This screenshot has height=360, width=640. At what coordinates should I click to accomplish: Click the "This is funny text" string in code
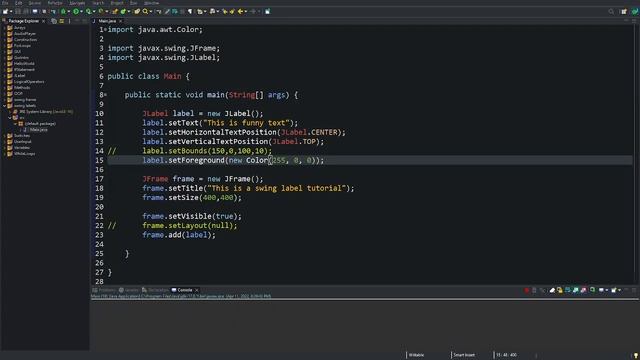[x=246, y=123]
